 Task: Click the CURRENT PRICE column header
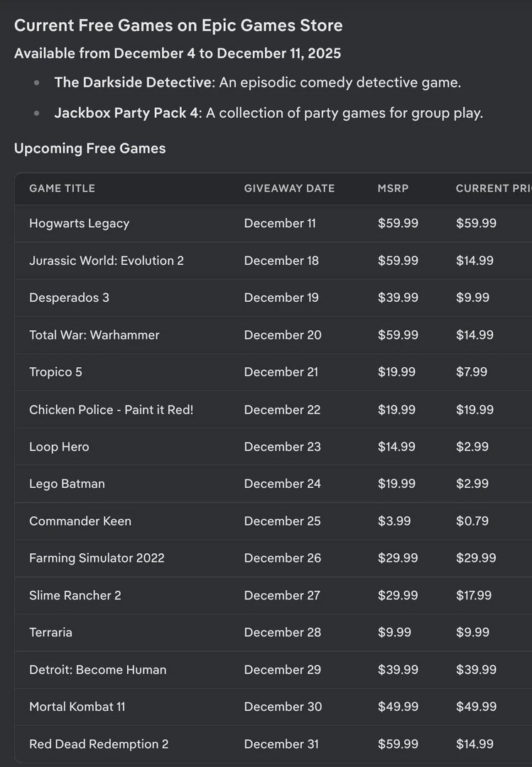pyautogui.click(x=493, y=188)
